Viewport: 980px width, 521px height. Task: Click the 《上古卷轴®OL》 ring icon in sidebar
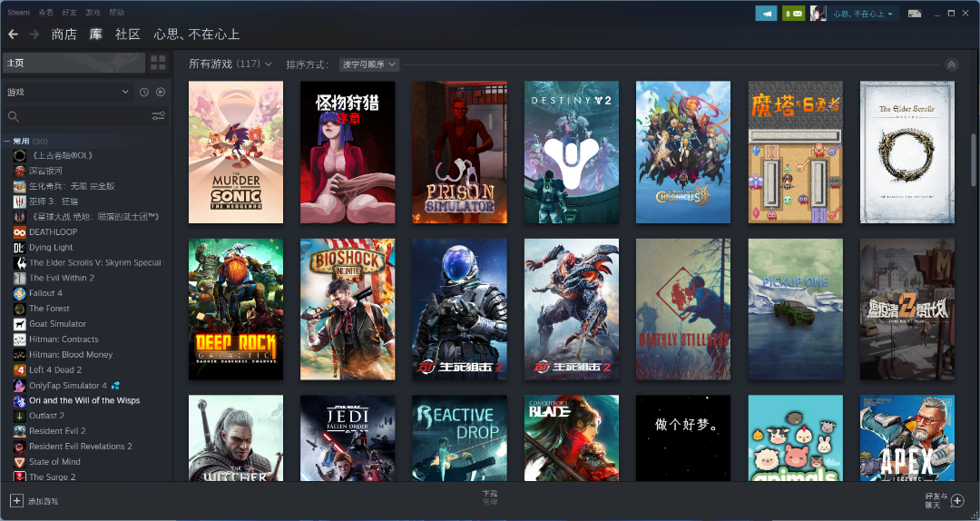point(19,156)
